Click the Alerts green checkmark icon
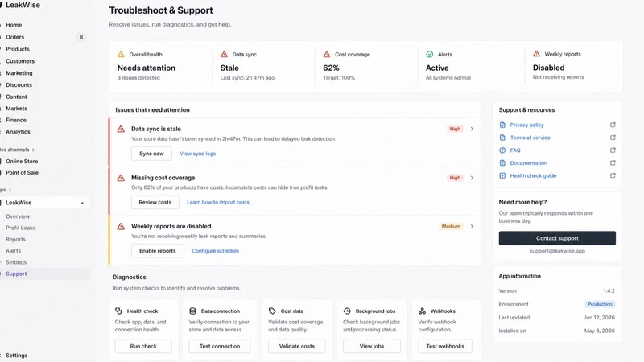The width and height of the screenshot is (644, 362). point(430,54)
